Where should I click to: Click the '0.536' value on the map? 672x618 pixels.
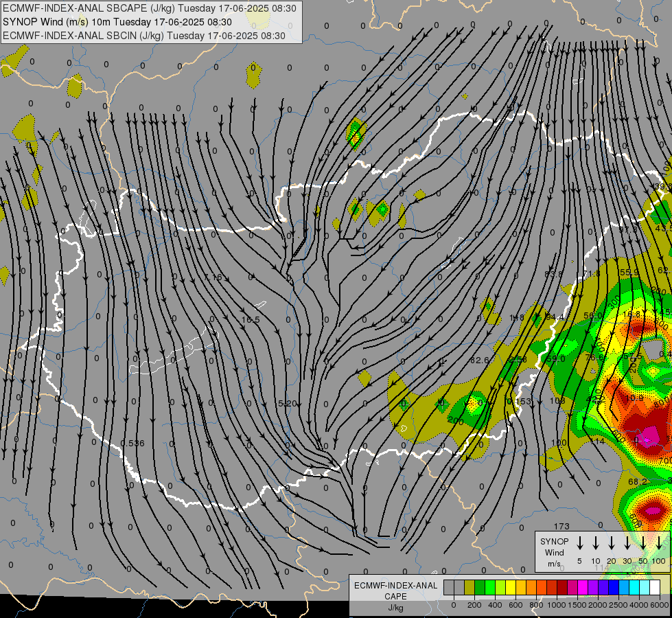coord(132,443)
